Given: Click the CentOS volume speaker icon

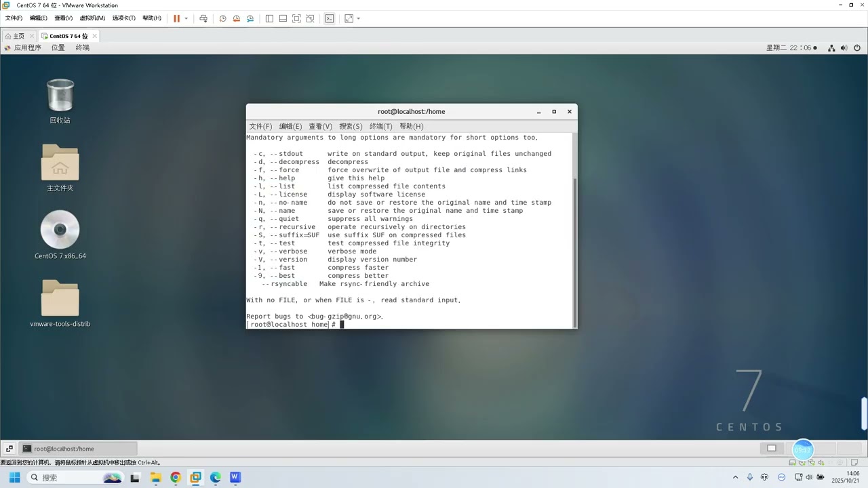Looking at the screenshot, I should click(844, 48).
